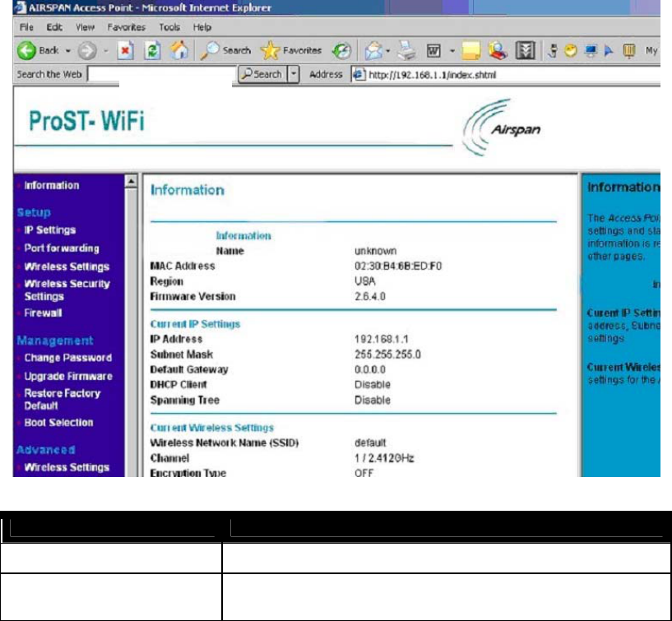Open the Edit menu

[x=54, y=27]
